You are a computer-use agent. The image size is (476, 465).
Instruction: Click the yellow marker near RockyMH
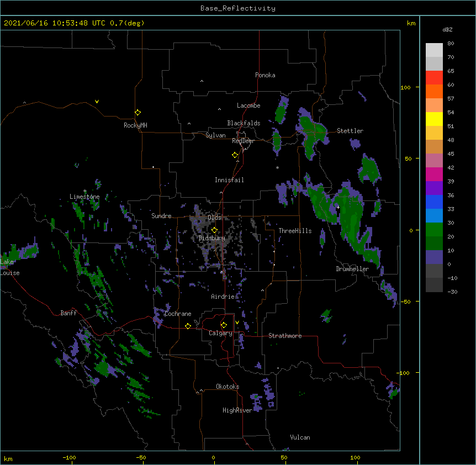[137, 113]
